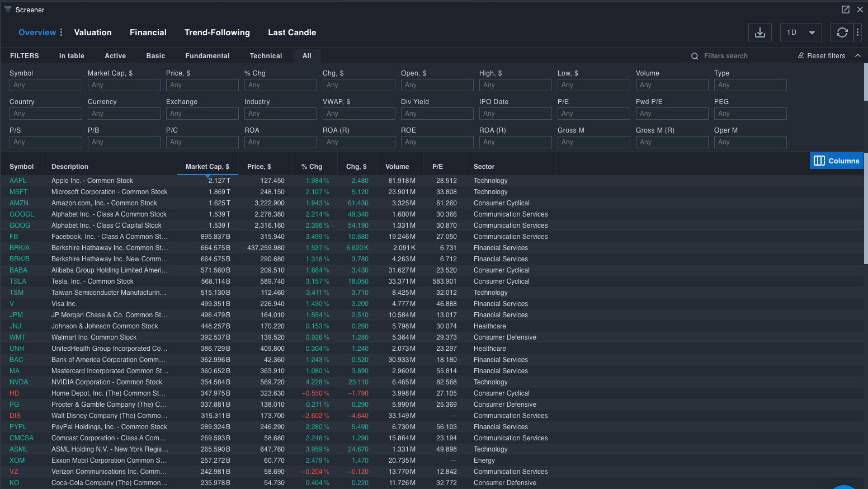Screen dimensions: 868x489
Task: Open the three-dot menu beside refresh
Action: (x=857, y=32)
